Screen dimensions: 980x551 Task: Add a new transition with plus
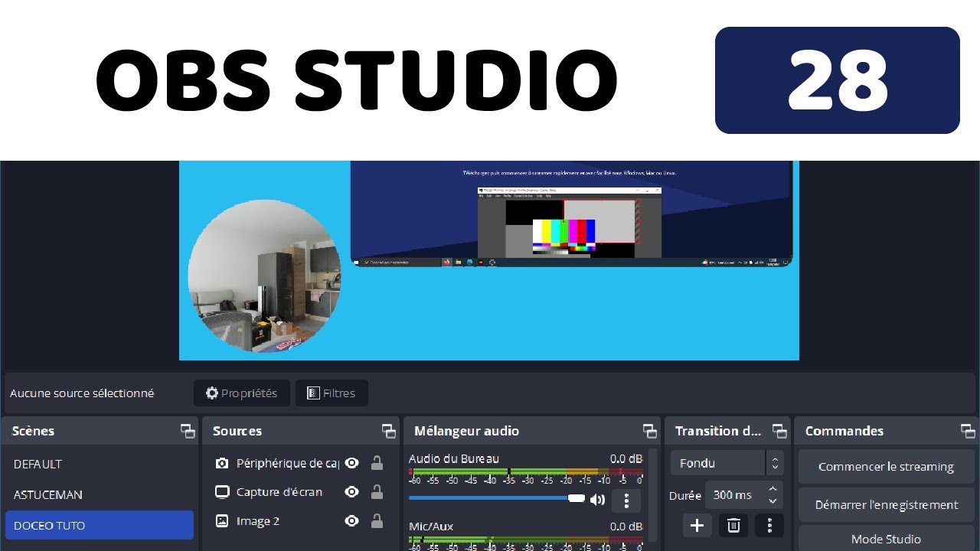pos(697,525)
